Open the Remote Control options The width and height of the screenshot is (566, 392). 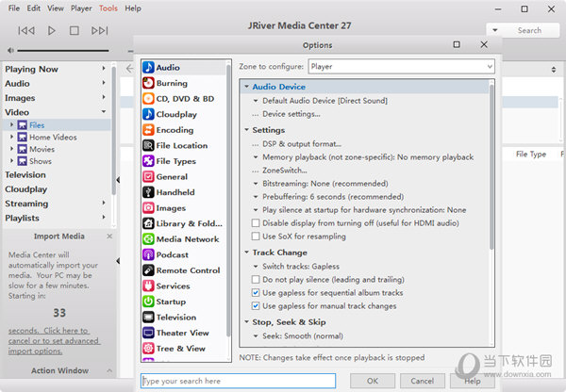click(184, 270)
